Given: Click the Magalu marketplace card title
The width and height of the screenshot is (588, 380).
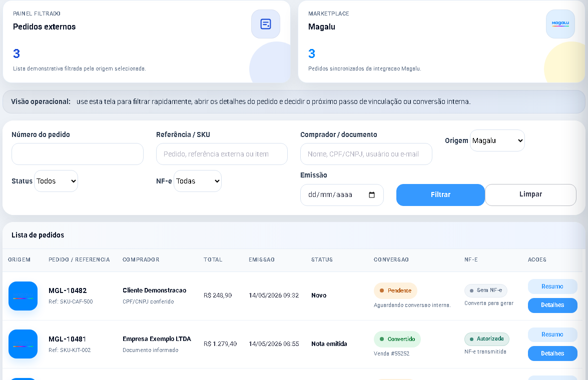Looking at the screenshot, I should click(322, 26).
